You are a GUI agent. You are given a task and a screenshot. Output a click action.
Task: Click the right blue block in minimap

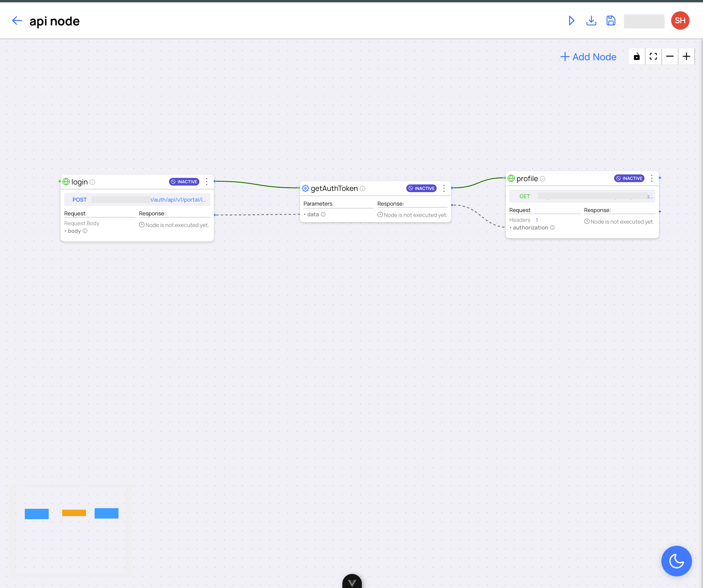point(107,513)
